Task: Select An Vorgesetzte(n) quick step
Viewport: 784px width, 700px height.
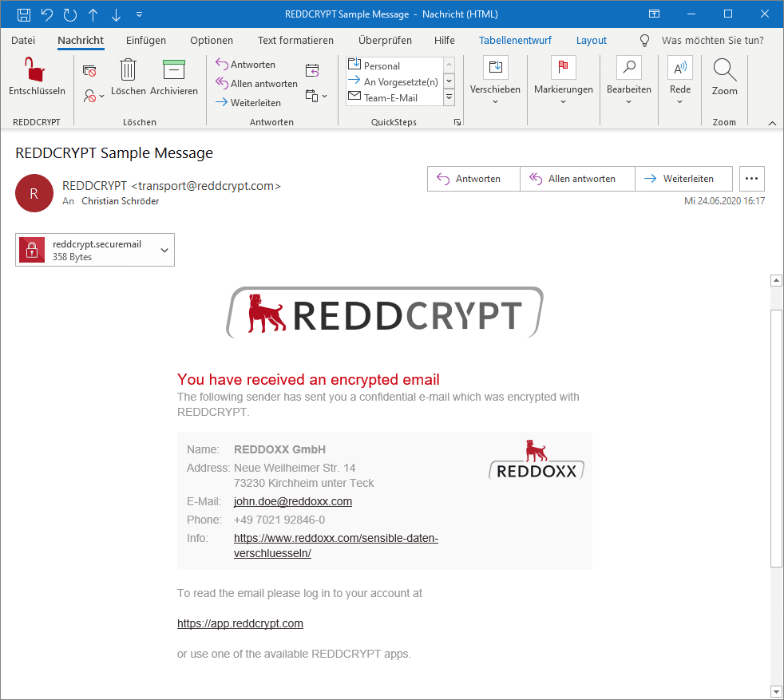Action: pyautogui.click(x=394, y=81)
